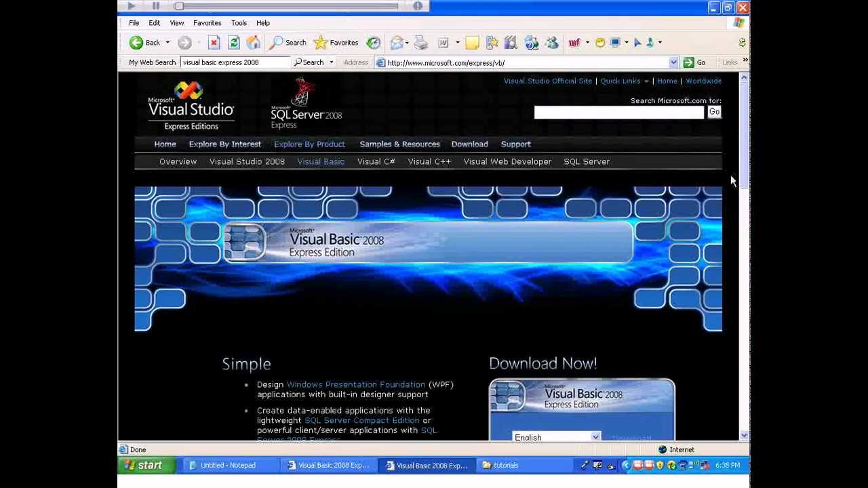Screen dimensions: 868x488
Task: Refresh the page with green arrows icon
Action: pos(234,43)
